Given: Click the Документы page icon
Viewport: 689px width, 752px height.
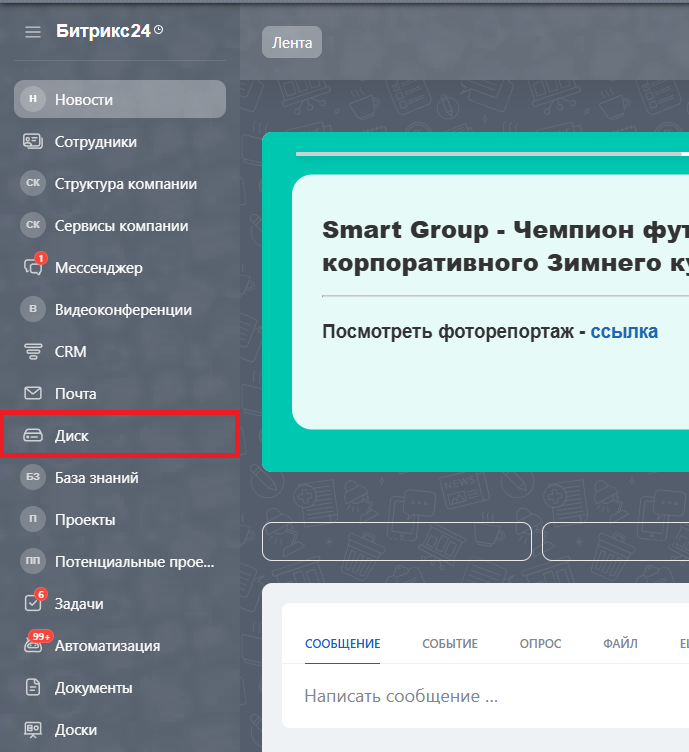Looking at the screenshot, I should coord(33,687).
